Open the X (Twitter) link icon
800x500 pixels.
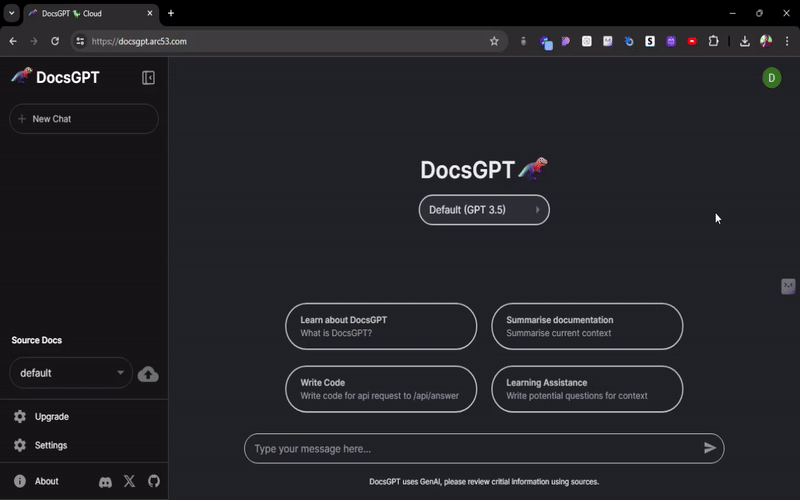point(129,481)
